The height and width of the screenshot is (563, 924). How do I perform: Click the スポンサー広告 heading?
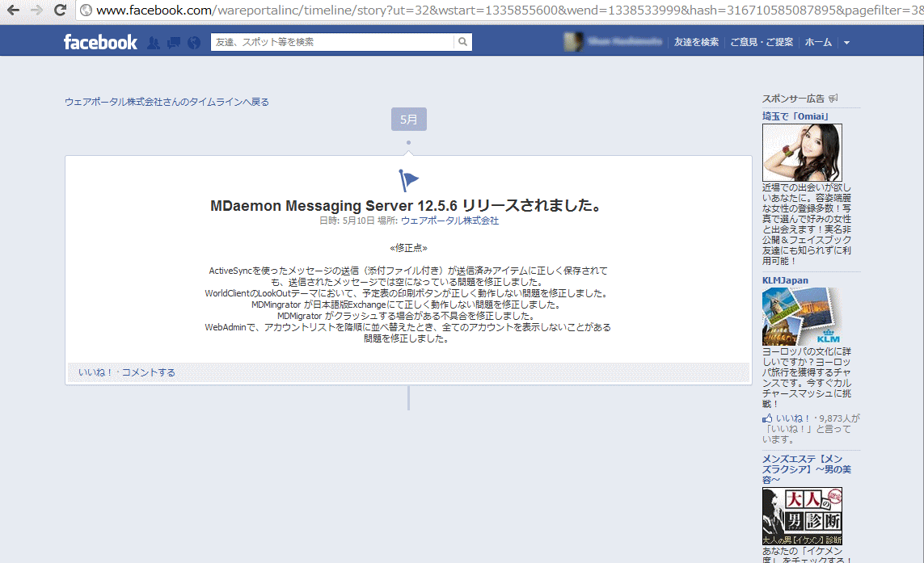click(x=793, y=99)
